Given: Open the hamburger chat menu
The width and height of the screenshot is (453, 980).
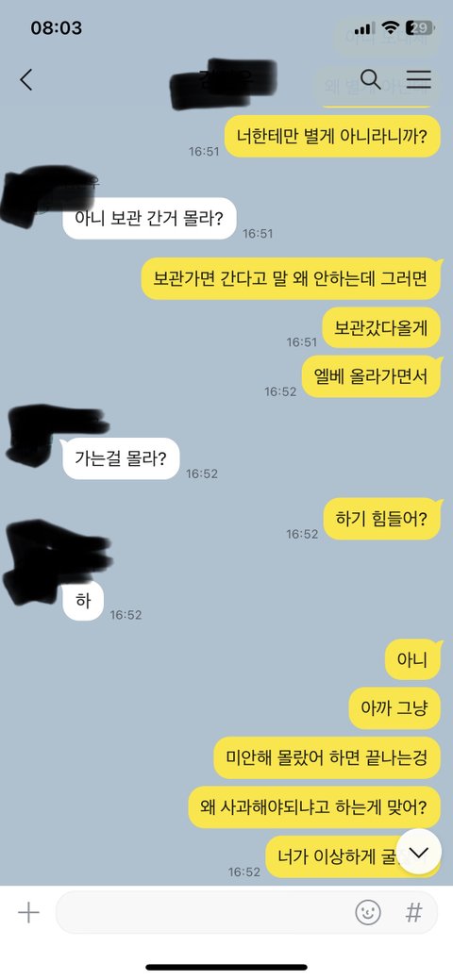Looking at the screenshot, I should (x=419, y=79).
